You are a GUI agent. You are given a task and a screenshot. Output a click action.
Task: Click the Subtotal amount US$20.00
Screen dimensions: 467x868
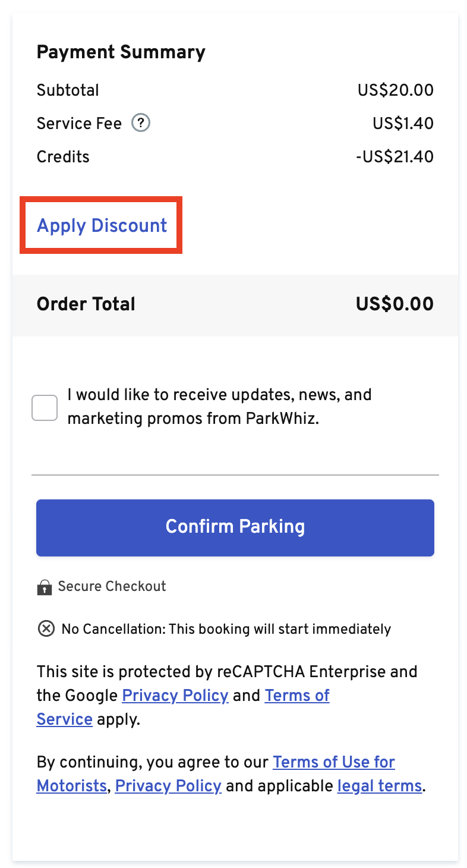tap(396, 90)
